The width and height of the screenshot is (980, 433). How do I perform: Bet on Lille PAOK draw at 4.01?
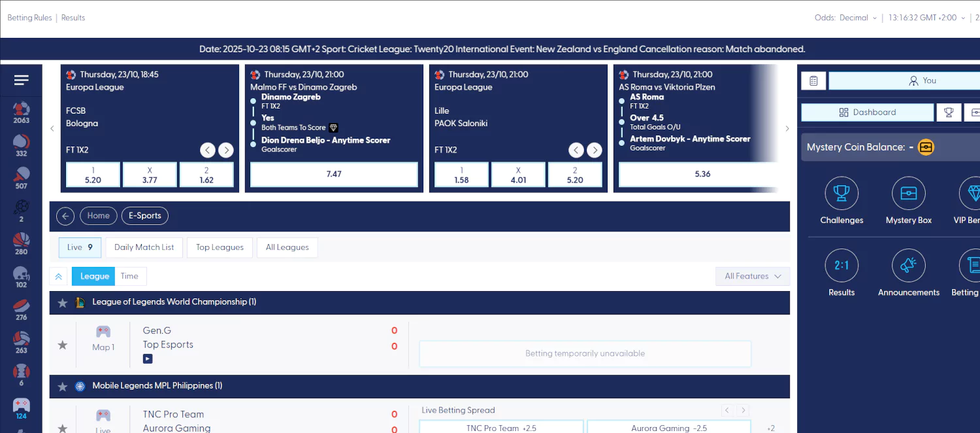(x=518, y=175)
